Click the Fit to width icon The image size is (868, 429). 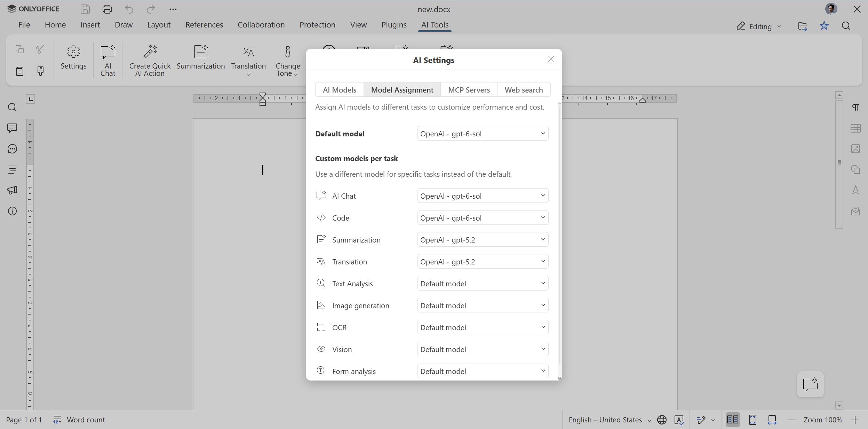click(772, 420)
